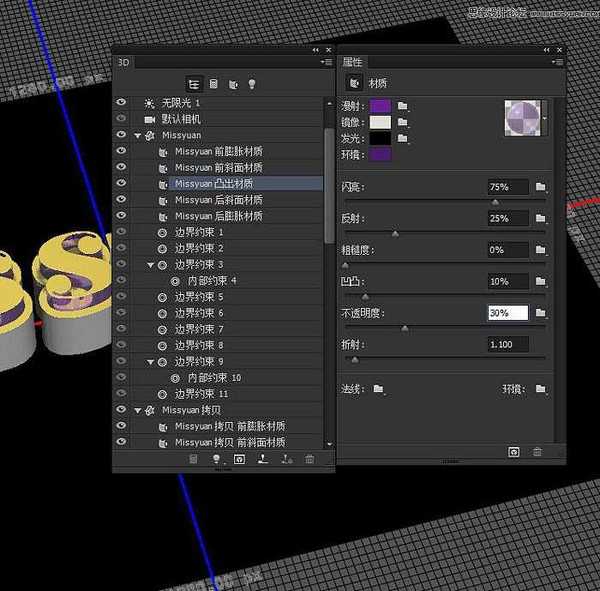Filter 3D panel by lights

click(252, 84)
